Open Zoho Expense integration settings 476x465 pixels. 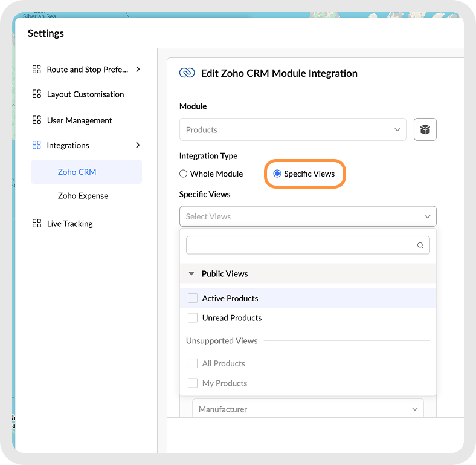click(x=83, y=196)
